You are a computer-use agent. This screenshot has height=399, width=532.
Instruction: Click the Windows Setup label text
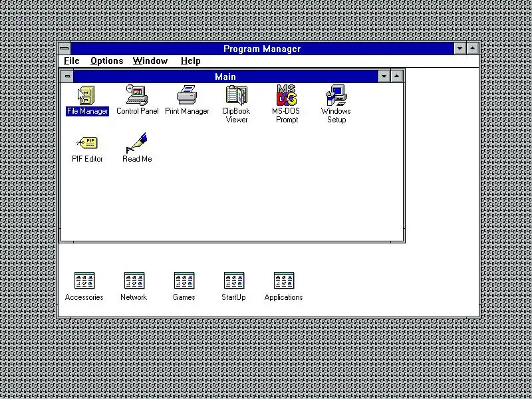point(336,115)
